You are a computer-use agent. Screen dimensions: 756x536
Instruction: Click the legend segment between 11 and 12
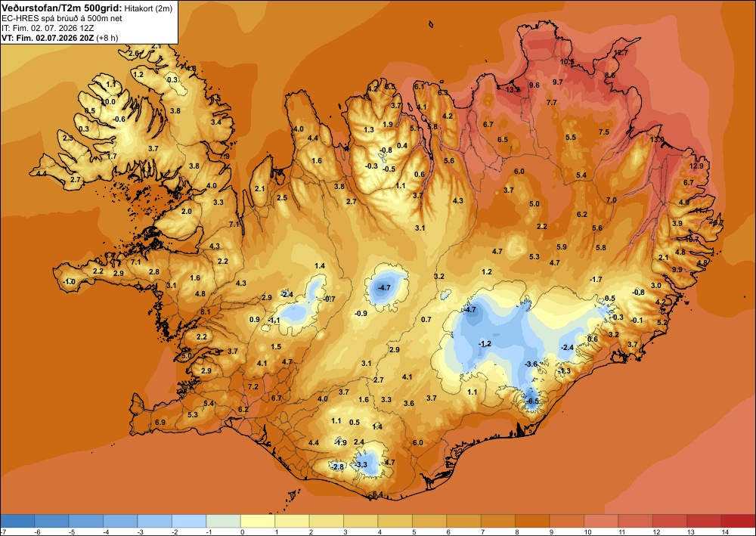coord(636,521)
